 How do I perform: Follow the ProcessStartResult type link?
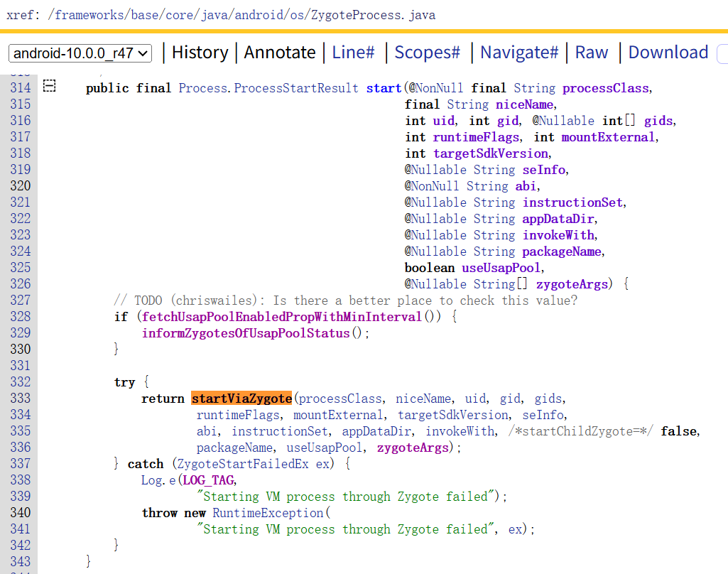[x=296, y=88]
